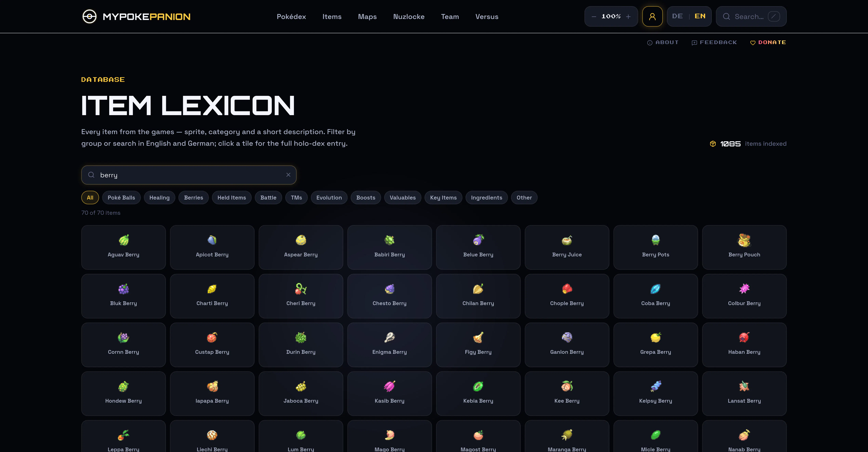Focus the global Search box in header
Image resolution: width=868 pixels, height=452 pixels.
point(751,17)
